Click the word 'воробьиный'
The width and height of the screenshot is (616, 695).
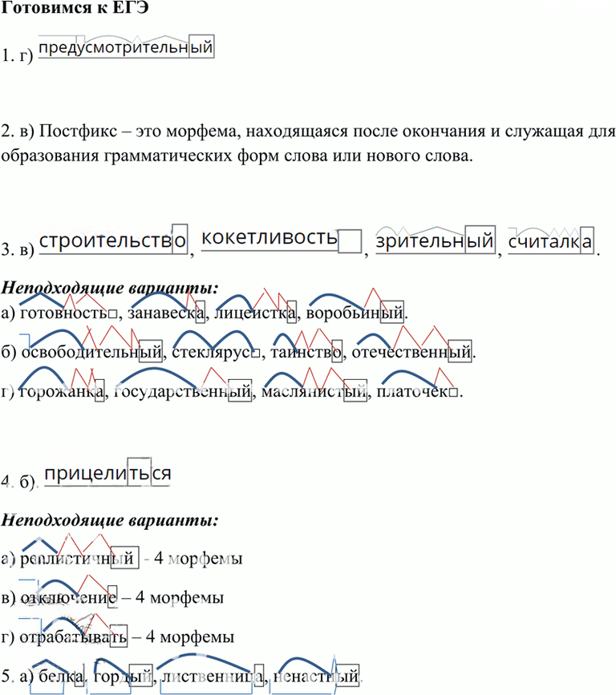355,313
